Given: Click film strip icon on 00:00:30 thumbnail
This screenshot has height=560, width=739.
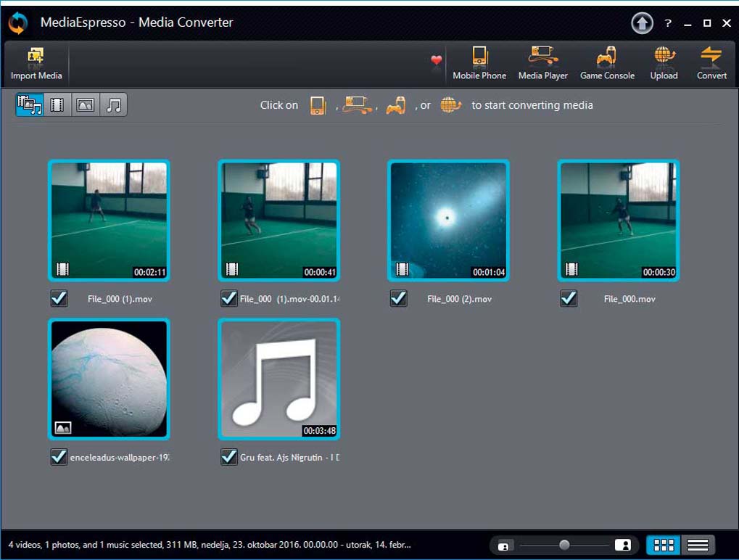Looking at the screenshot, I should [571, 269].
